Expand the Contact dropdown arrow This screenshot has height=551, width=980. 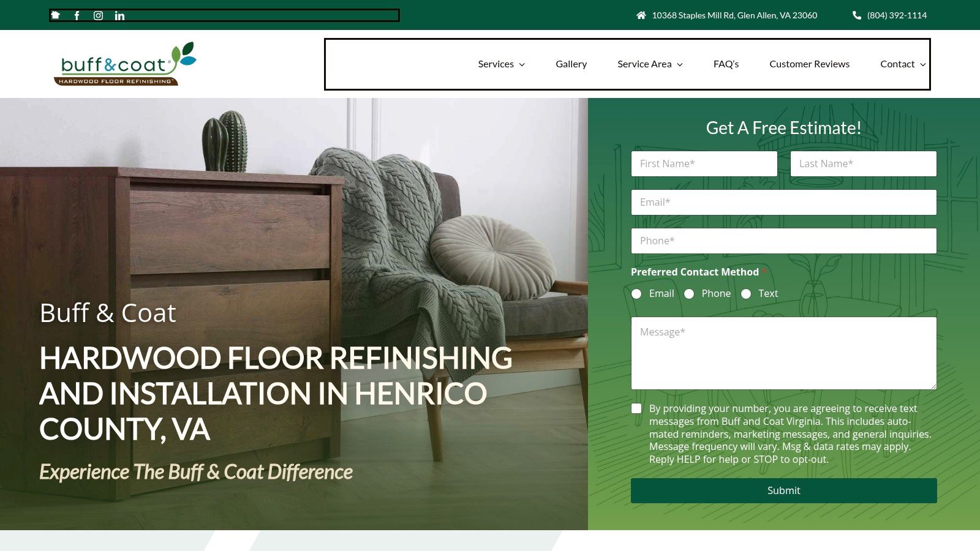point(923,64)
